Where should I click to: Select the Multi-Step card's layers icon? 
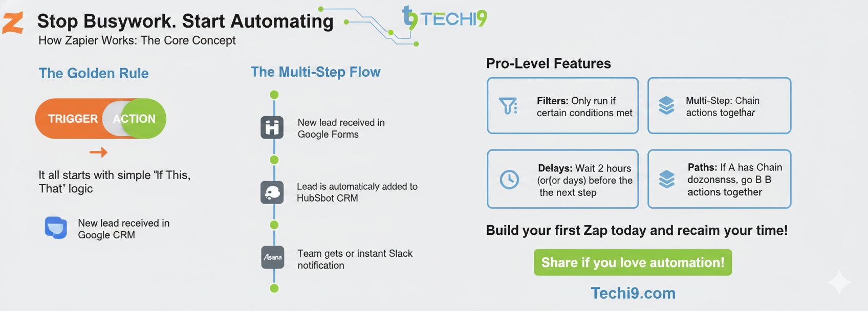666,105
